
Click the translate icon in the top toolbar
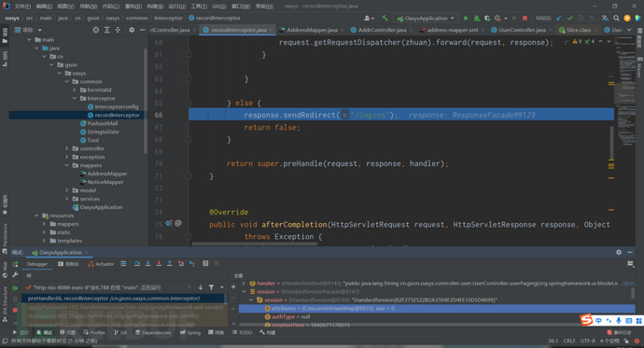[x=605, y=18]
